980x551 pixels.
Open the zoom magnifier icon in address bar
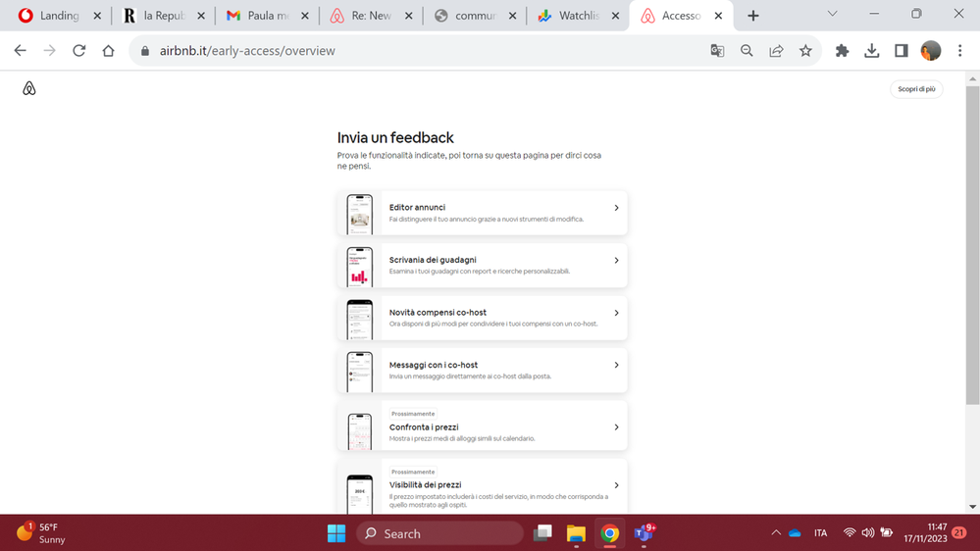pyautogui.click(x=747, y=51)
